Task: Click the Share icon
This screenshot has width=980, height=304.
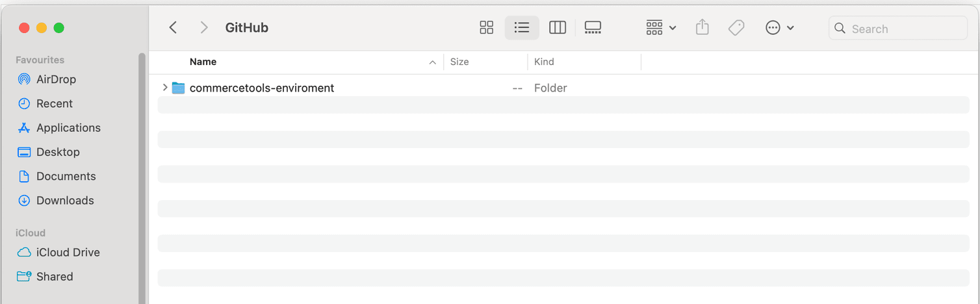Action: (702, 28)
